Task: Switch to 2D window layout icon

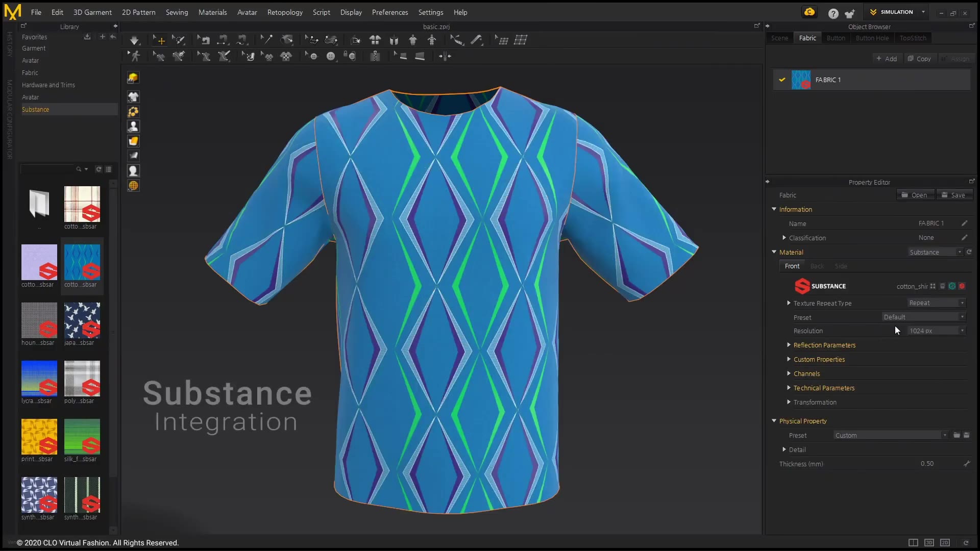Action: [945, 542]
